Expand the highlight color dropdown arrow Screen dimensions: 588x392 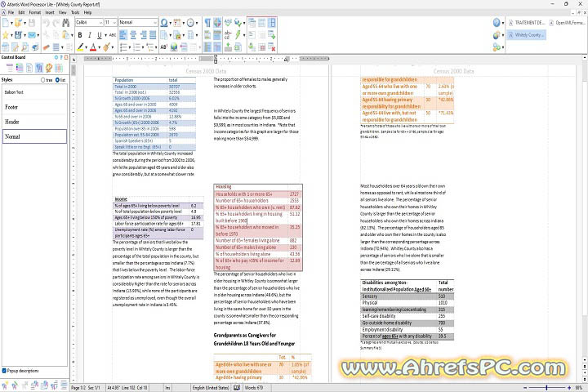coord(87,47)
